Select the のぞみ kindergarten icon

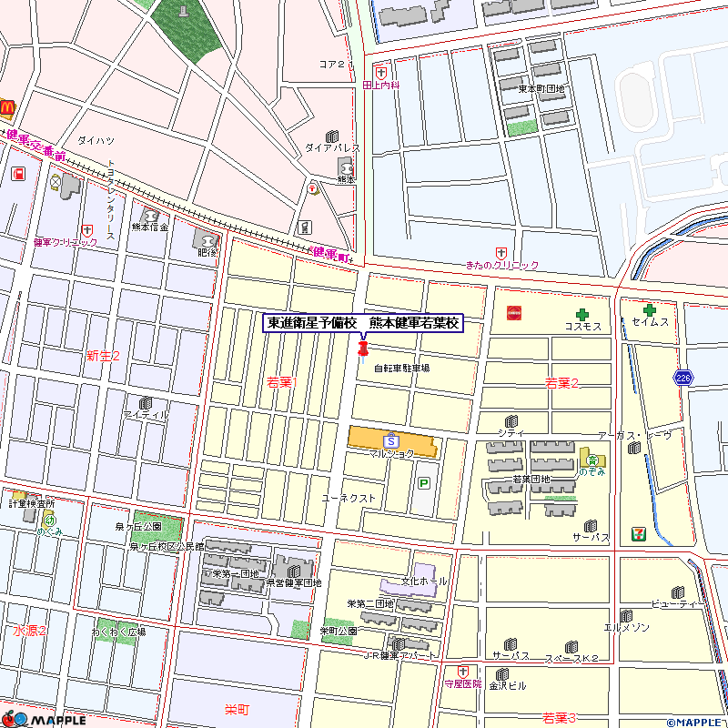[590, 460]
